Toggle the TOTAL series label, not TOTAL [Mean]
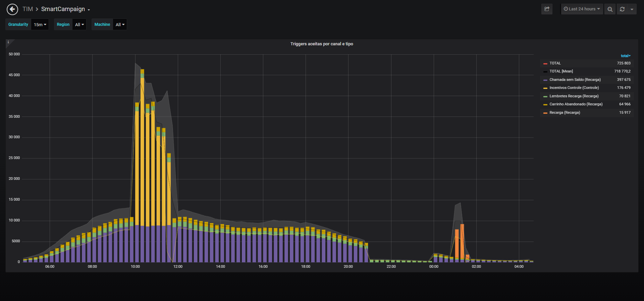The width and height of the screenshot is (644, 301). pos(555,63)
